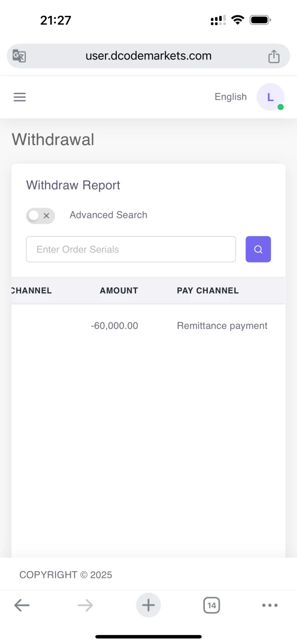Open a new browser tab
Image resolution: width=297 pixels, height=644 pixels.
pos(148,605)
